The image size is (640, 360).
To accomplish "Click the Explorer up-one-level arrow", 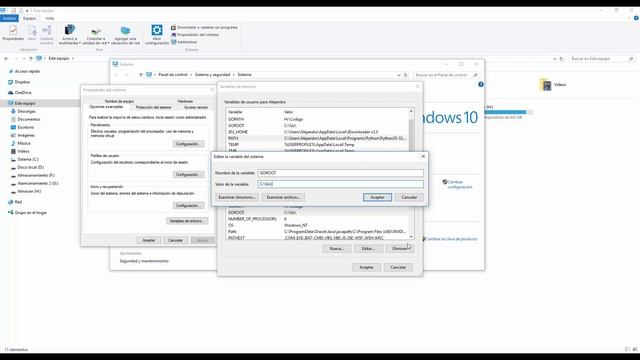I will click(x=31, y=59).
